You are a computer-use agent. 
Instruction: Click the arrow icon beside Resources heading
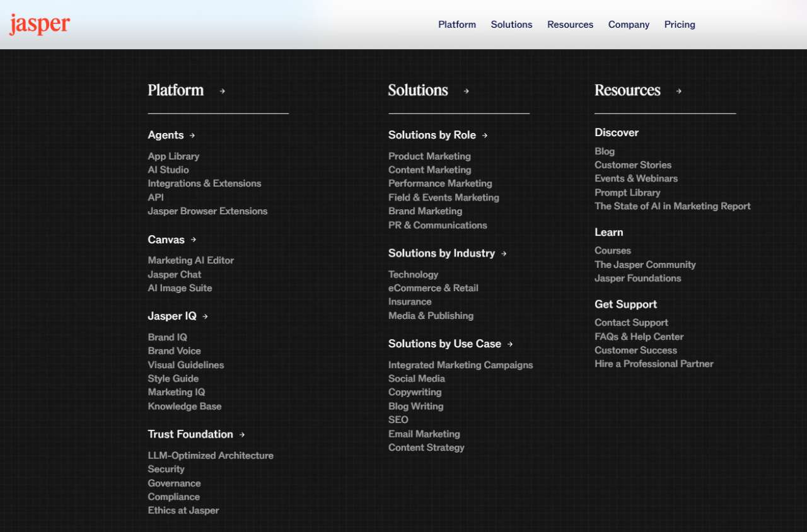[678, 91]
